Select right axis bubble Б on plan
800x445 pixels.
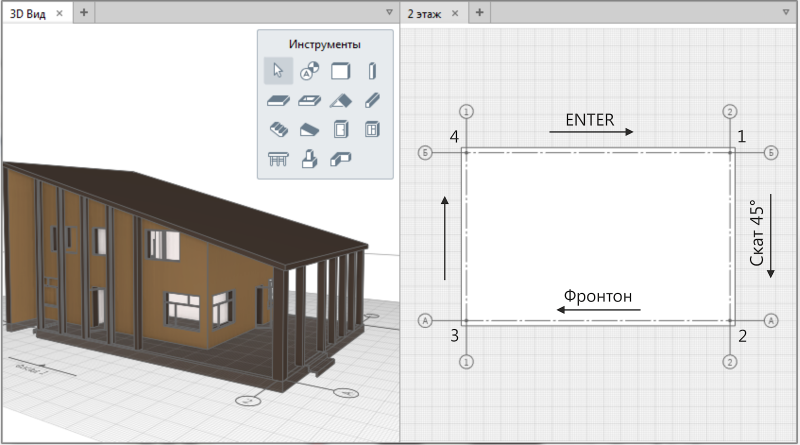click(771, 152)
